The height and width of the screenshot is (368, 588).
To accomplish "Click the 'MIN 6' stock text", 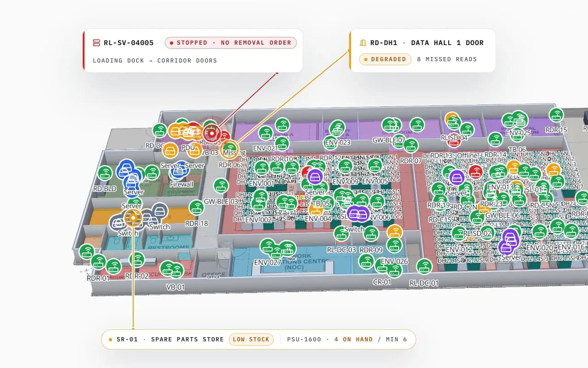I will tap(396, 339).
